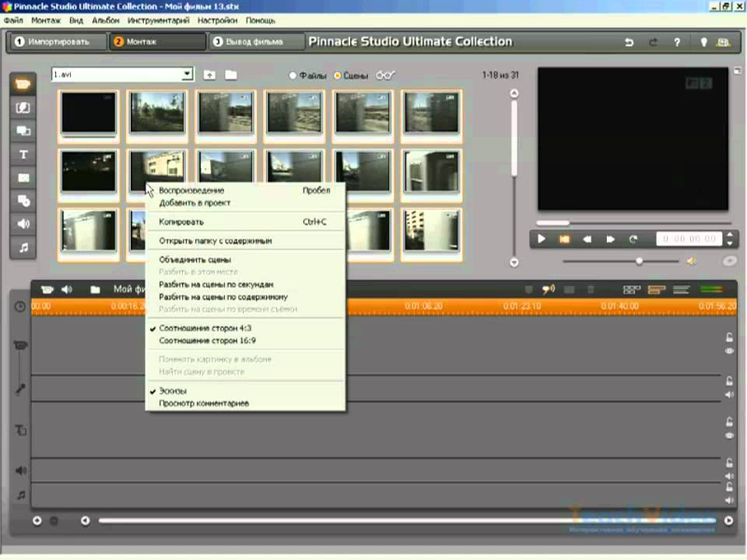
Task: Click the timeline horizontal scrollbar
Action: click(x=407, y=521)
